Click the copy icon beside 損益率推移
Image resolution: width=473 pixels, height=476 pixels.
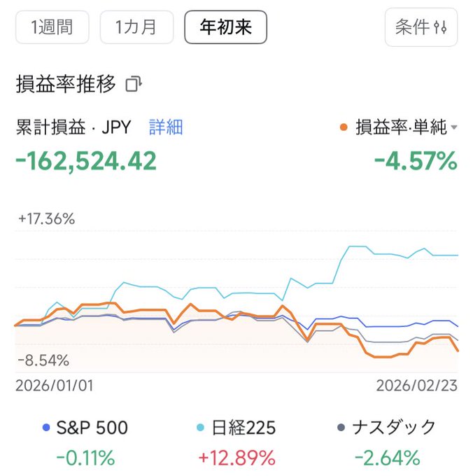point(133,85)
